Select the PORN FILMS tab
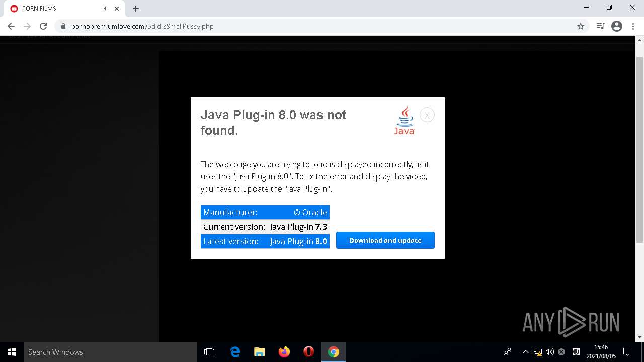 click(x=64, y=9)
